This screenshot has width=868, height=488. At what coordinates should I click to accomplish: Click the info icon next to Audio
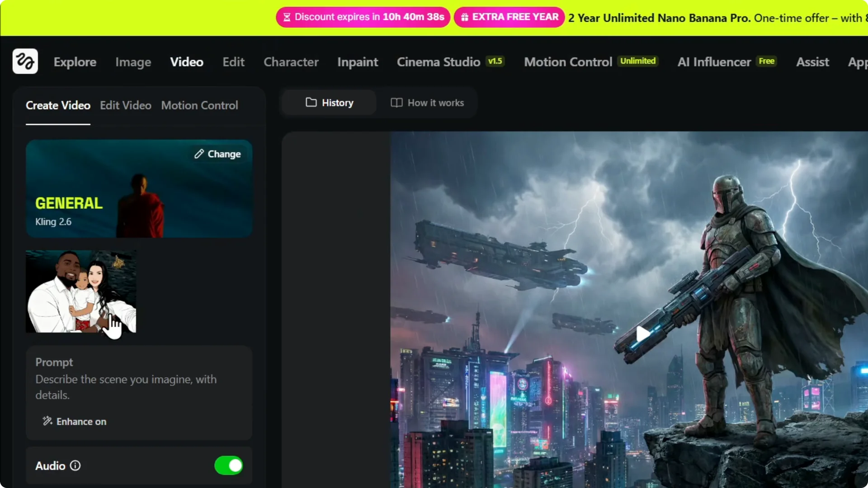pos(75,466)
